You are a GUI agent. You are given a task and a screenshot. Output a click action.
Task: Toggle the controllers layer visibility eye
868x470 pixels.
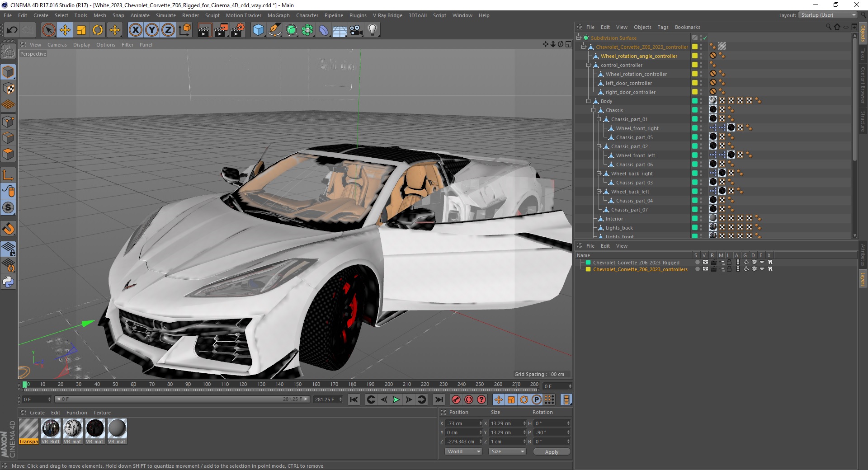click(705, 269)
